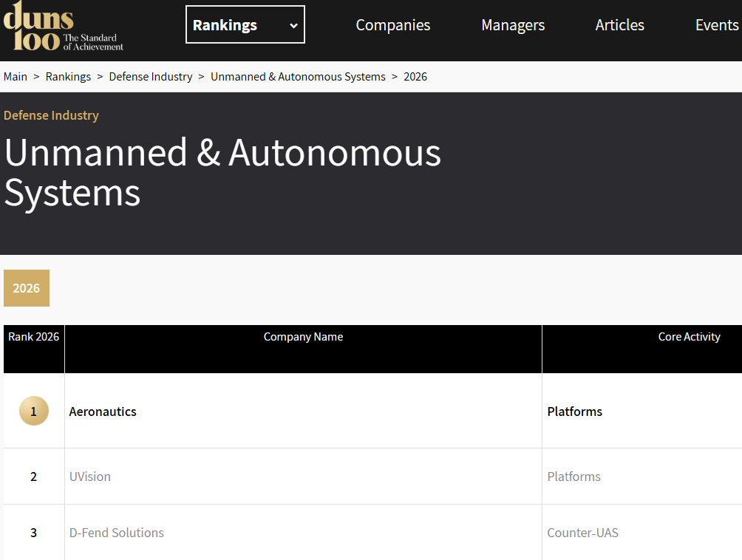Select the 2026 year tab
742x560 pixels.
[27, 288]
